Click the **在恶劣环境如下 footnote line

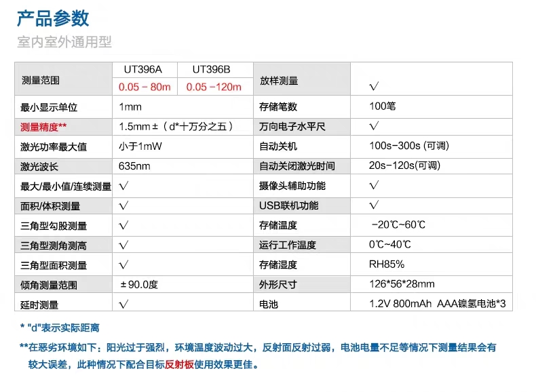258,347
